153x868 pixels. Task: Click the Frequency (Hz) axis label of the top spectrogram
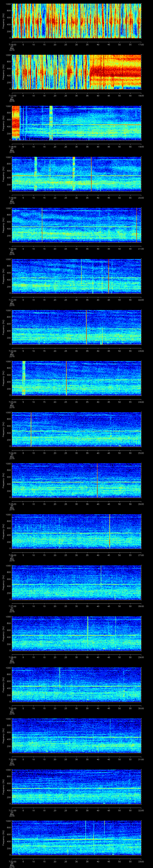coord(3,21)
